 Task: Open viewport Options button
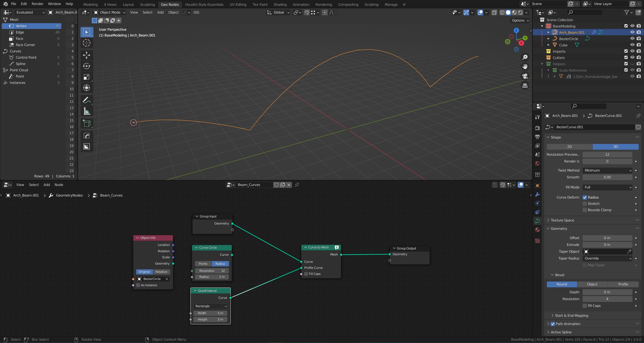[x=520, y=20]
